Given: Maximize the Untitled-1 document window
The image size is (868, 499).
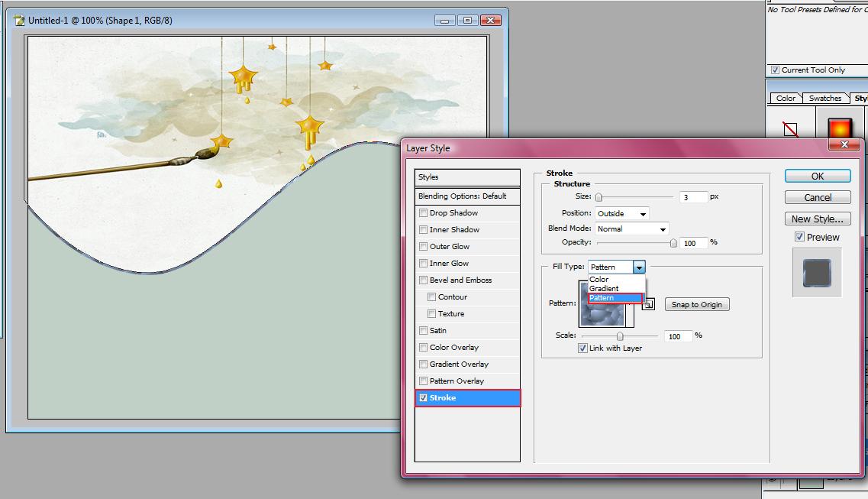Looking at the screenshot, I should click(x=468, y=21).
